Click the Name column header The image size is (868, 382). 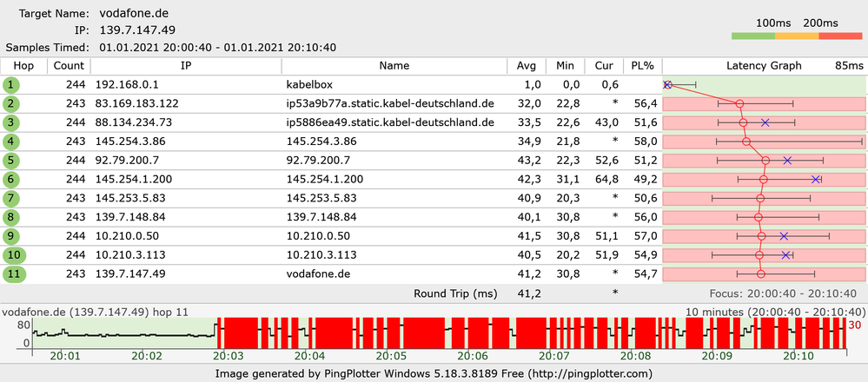coord(394,66)
